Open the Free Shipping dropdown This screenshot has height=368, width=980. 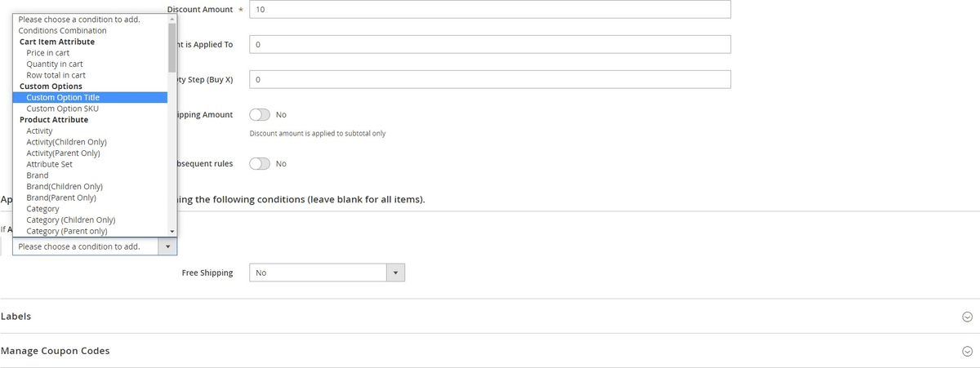coord(327,273)
